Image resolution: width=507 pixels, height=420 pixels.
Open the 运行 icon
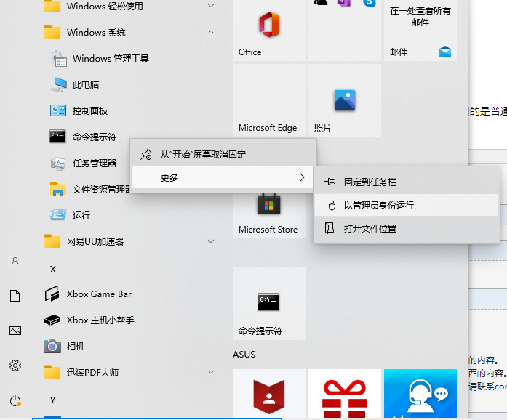coord(58,215)
